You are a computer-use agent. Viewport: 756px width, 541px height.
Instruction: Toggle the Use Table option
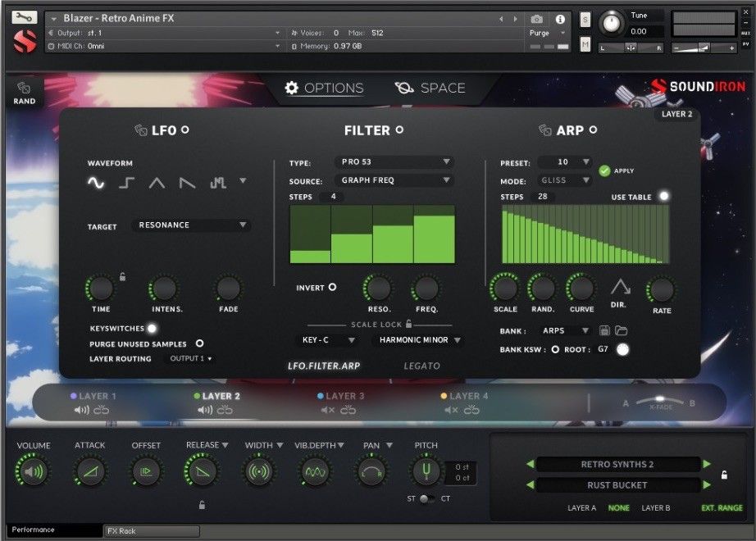pyautogui.click(x=663, y=197)
